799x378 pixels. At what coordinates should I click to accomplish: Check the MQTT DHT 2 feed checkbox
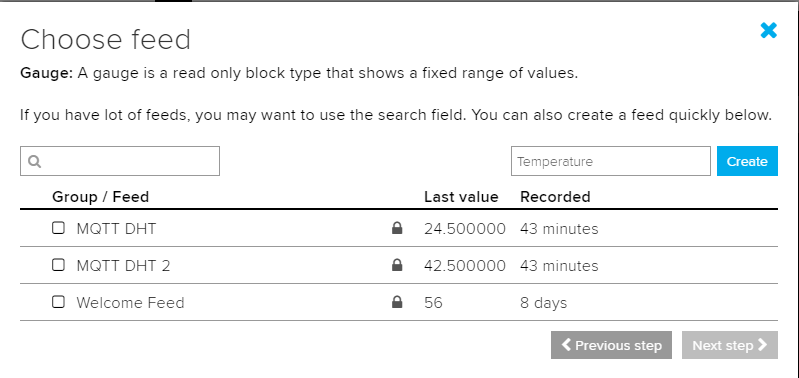59,265
